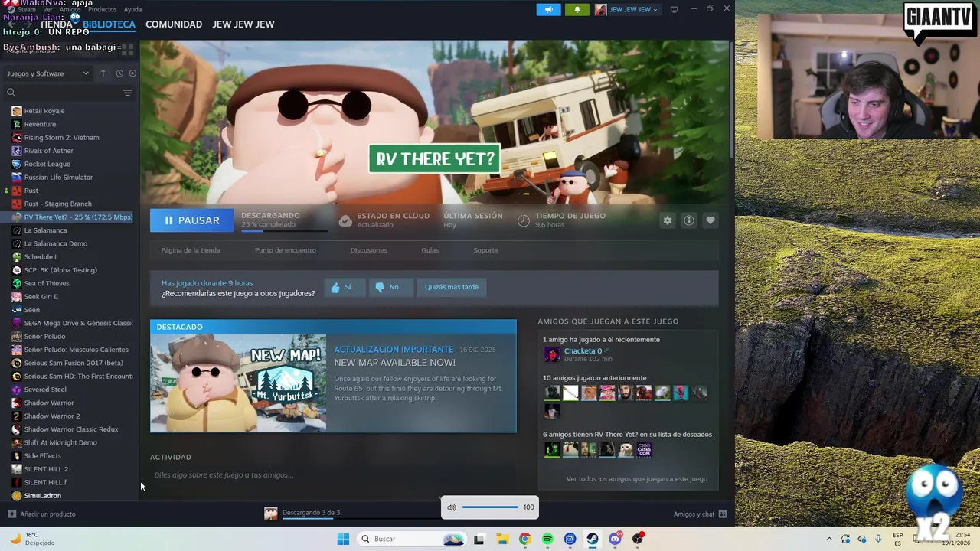The width and height of the screenshot is (980, 551).
Task: Open Google Chrome from the taskbar
Action: 524,539
